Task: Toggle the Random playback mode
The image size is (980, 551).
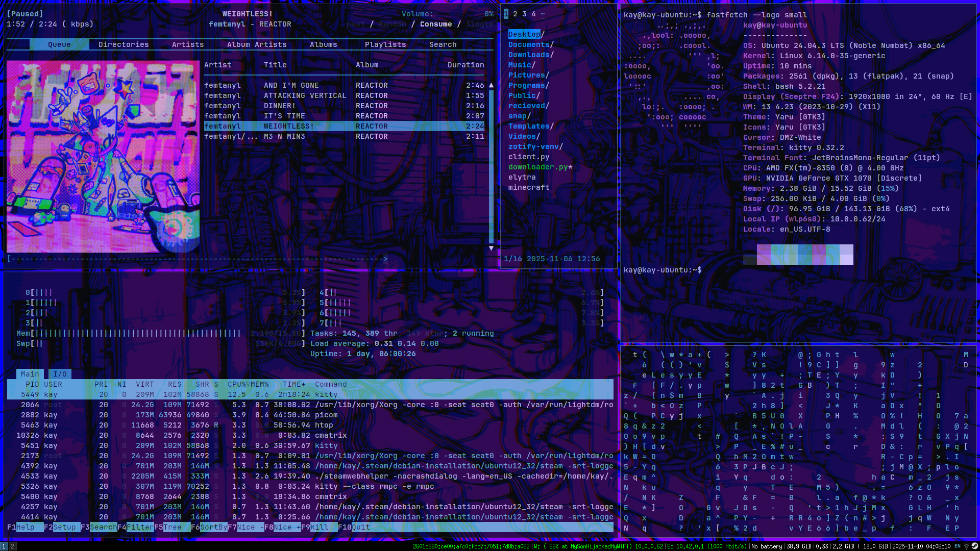Action: [392, 24]
